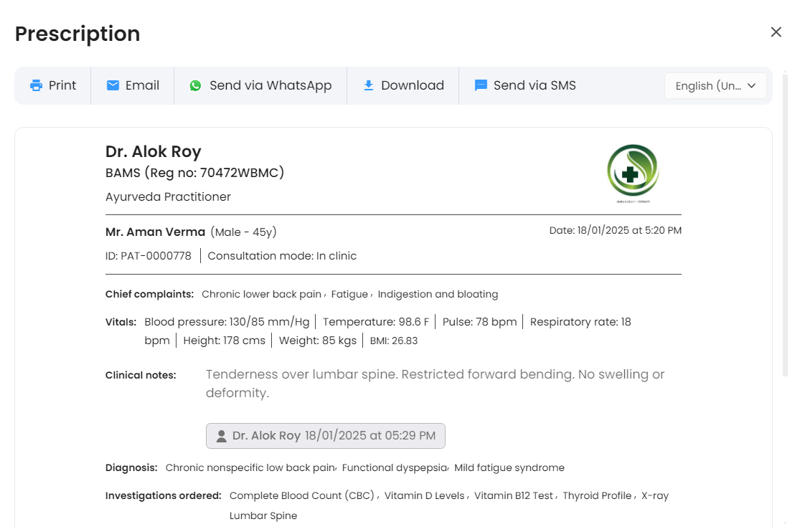Click the green clinic logo image
This screenshot has height=532, width=800.
pos(632,171)
